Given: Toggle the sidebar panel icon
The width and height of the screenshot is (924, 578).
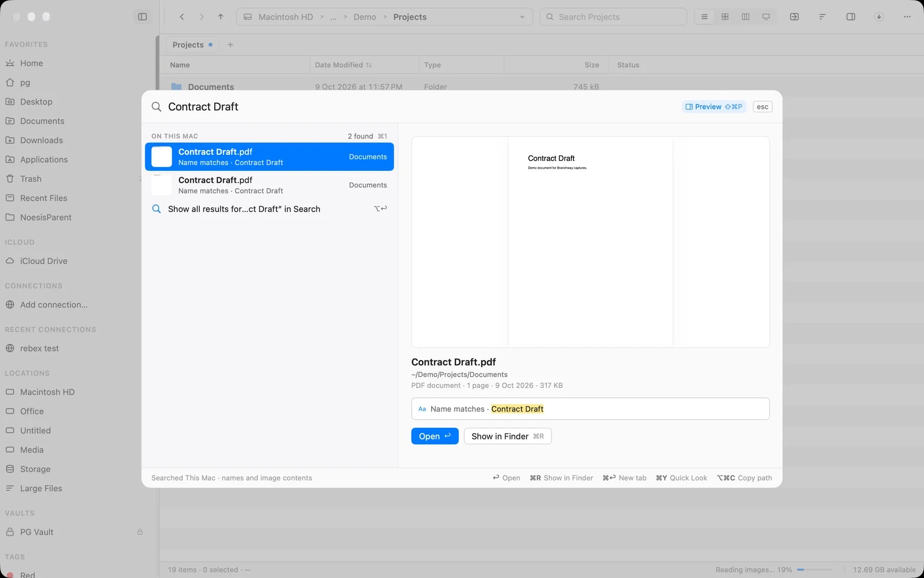Looking at the screenshot, I should click(x=142, y=17).
